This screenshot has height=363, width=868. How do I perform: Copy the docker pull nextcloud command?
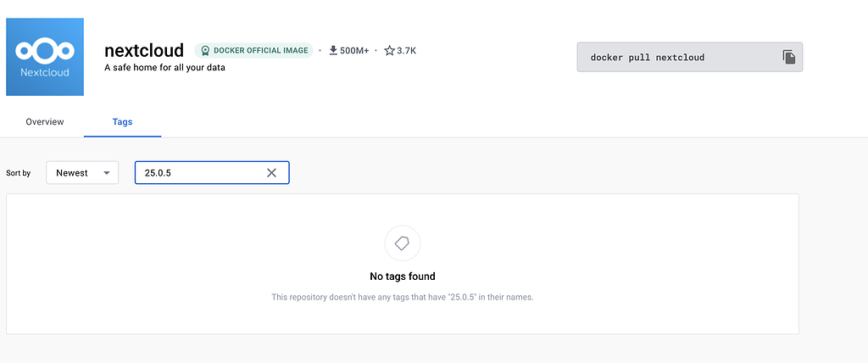[x=789, y=57]
